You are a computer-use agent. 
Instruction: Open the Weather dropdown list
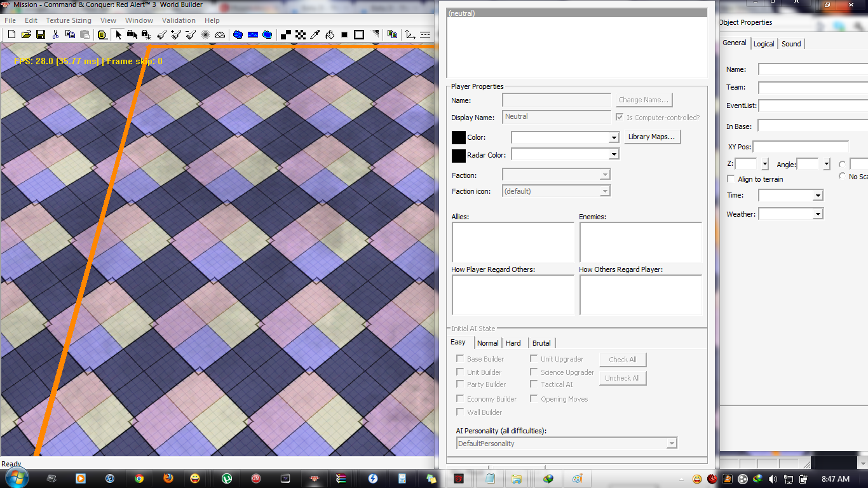pyautogui.click(x=818, y=215)
